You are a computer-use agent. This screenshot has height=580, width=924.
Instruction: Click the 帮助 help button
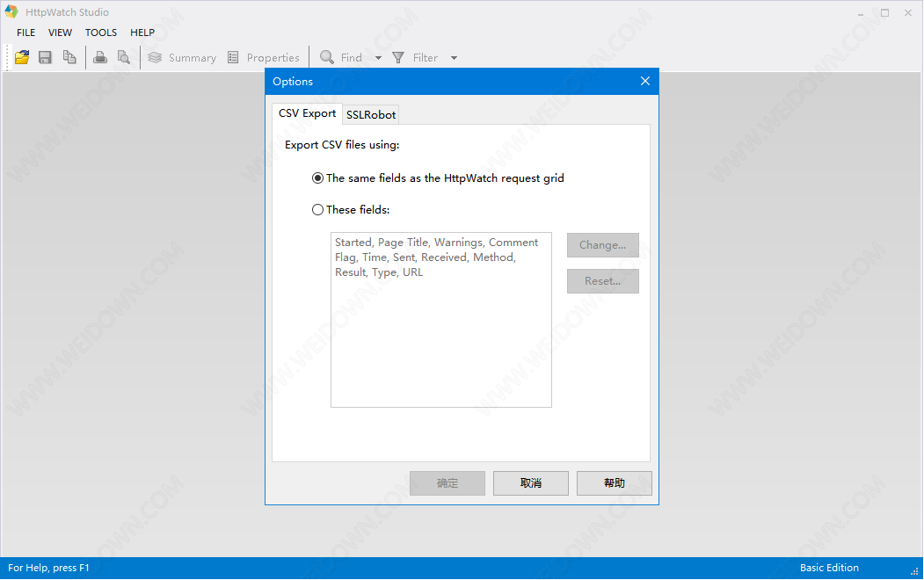click(x=614, y=482)
